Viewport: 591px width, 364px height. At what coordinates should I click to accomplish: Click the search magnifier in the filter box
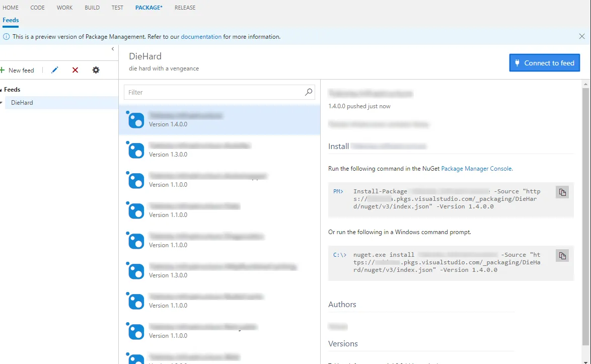coord(308,93)
